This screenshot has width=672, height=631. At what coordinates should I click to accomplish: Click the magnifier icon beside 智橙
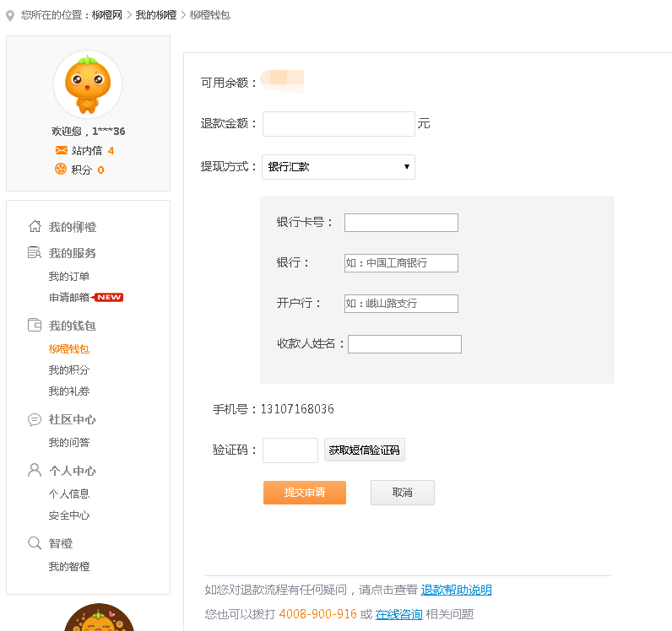tap(35, 543)
